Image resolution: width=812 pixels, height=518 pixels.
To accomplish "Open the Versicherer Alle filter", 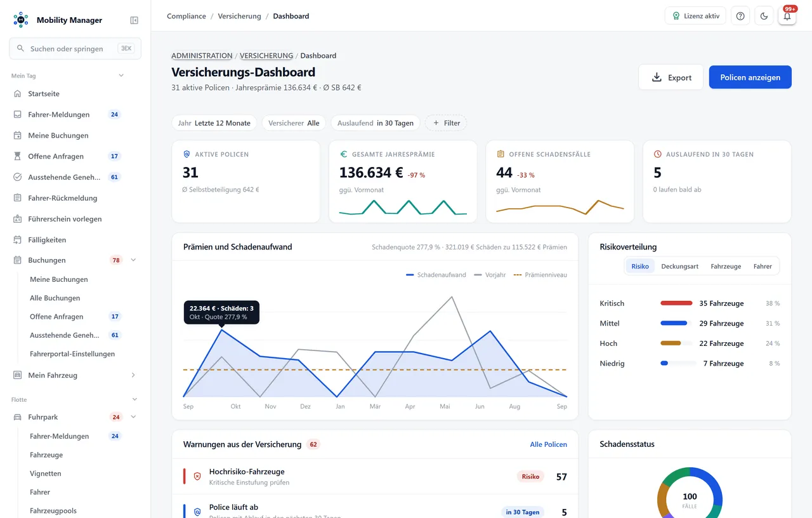I will pos(294,123).
